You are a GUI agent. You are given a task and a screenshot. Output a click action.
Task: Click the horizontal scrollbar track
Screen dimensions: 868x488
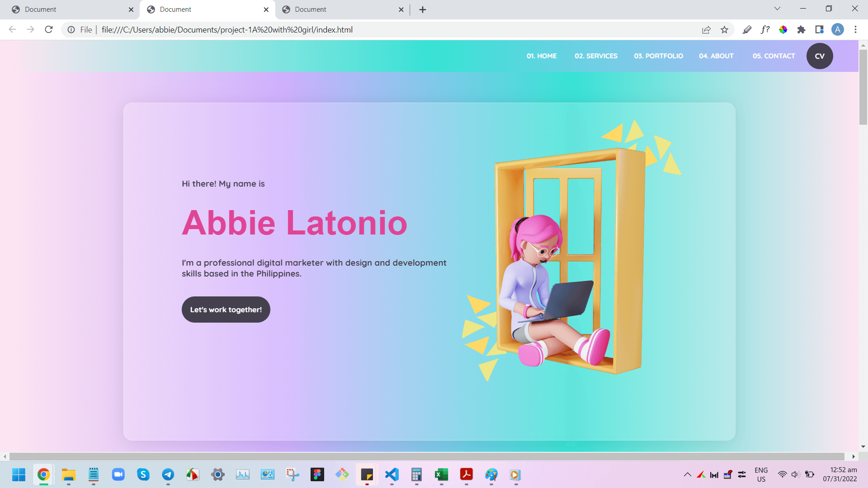click(x=427, y=456)
